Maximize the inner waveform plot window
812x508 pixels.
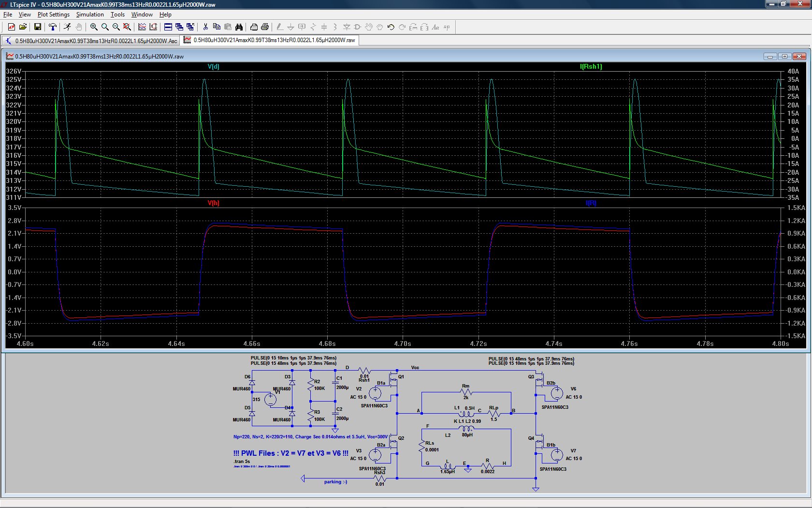click(784, 57)
